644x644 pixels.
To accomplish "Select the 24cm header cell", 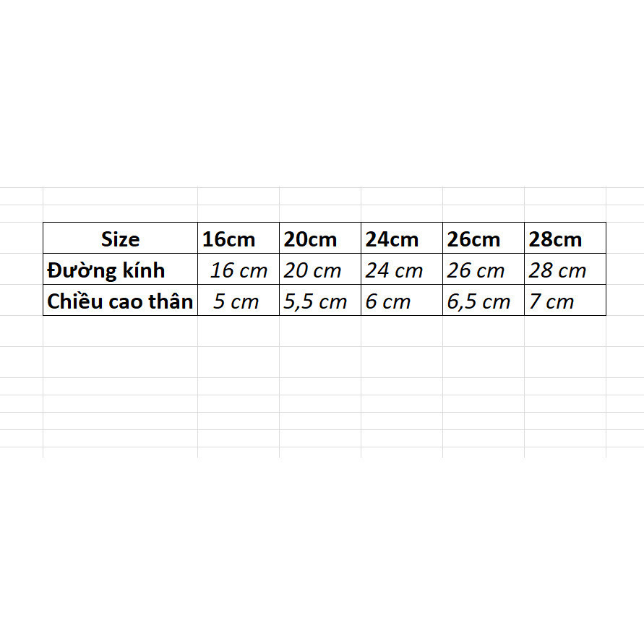I will (402, 239).
